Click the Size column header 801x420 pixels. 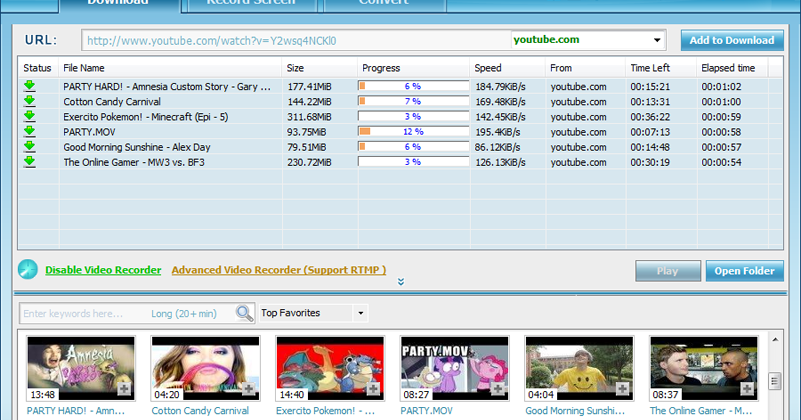click(319, 68)
